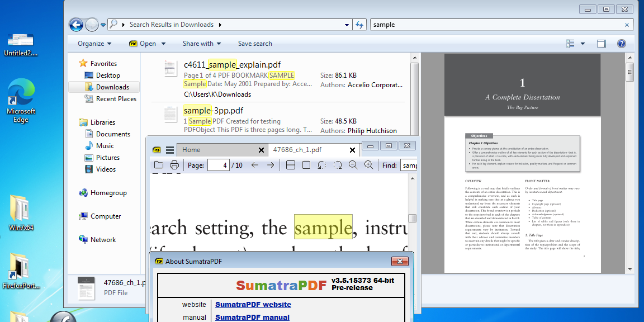The image size is (644, 322).
Task: Zoom out with the magnifier minus icon
Action: click(x=353, y=165)
